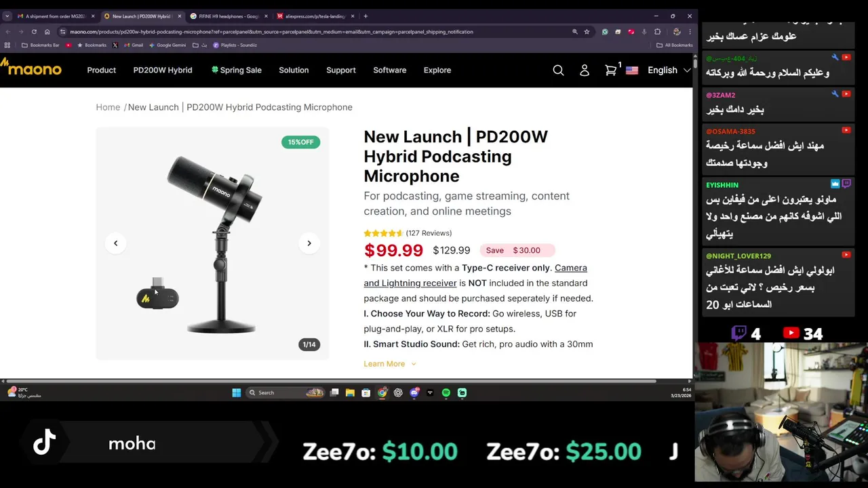Show previous product image arrow
The image size is (868, 488).
[x=115, y=243]
